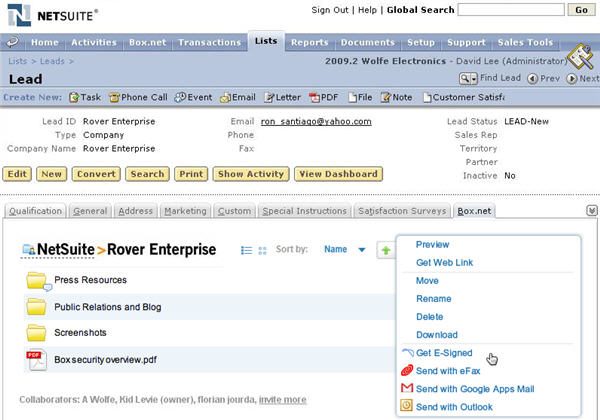Click the Help link
Screen dimensions: 600x420
367,10
